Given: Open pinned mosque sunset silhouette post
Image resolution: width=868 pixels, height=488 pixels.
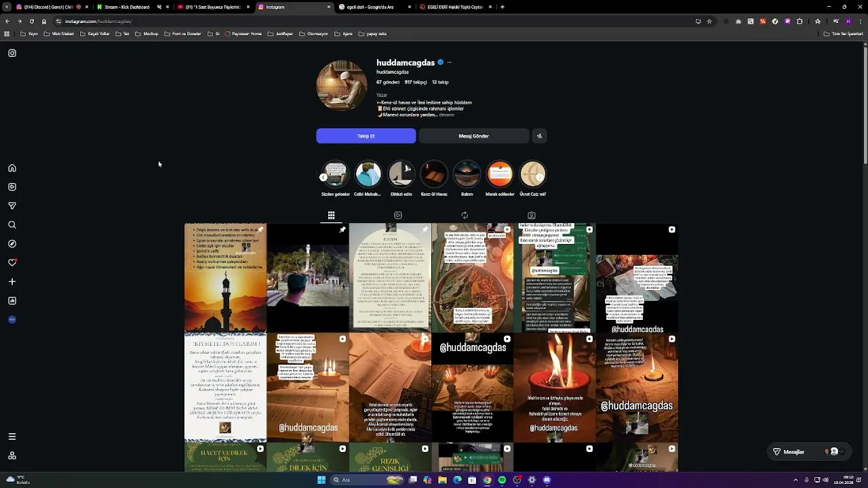Looking at the screenshot, I should [x=225, y=278].
